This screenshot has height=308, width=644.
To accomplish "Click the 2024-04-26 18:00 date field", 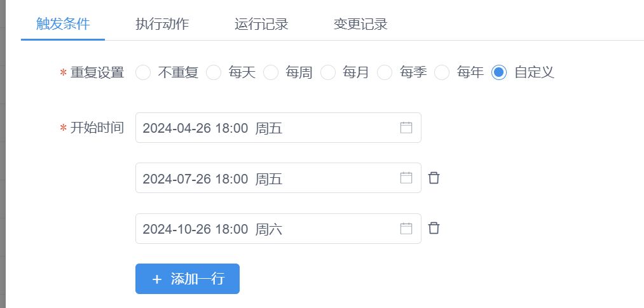I will pos(278,128).
